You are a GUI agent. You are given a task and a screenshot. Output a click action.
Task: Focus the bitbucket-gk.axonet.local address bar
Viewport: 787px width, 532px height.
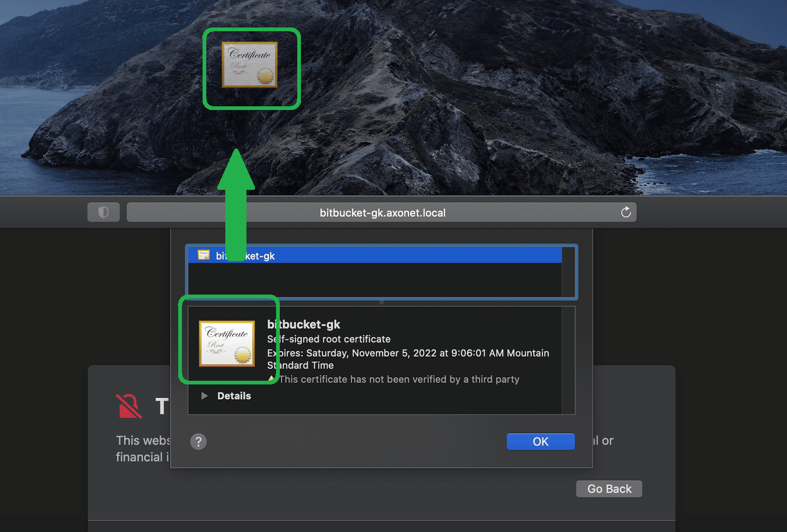point(382,213)
